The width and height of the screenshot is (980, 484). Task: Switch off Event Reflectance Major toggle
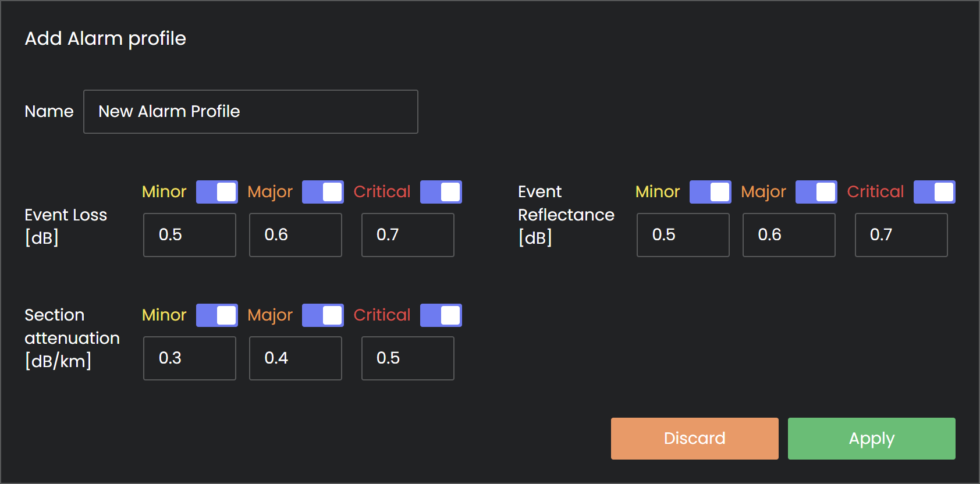click(x=816, y=192)
